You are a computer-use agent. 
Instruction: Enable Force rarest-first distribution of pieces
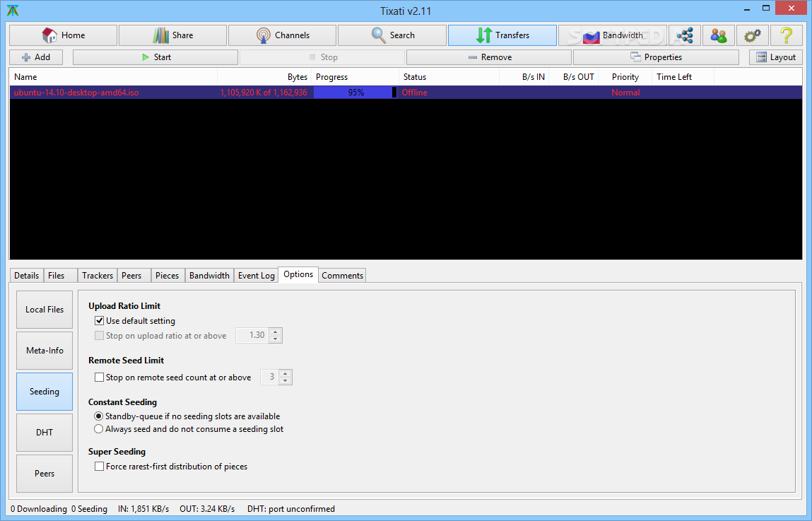[100, 466]
